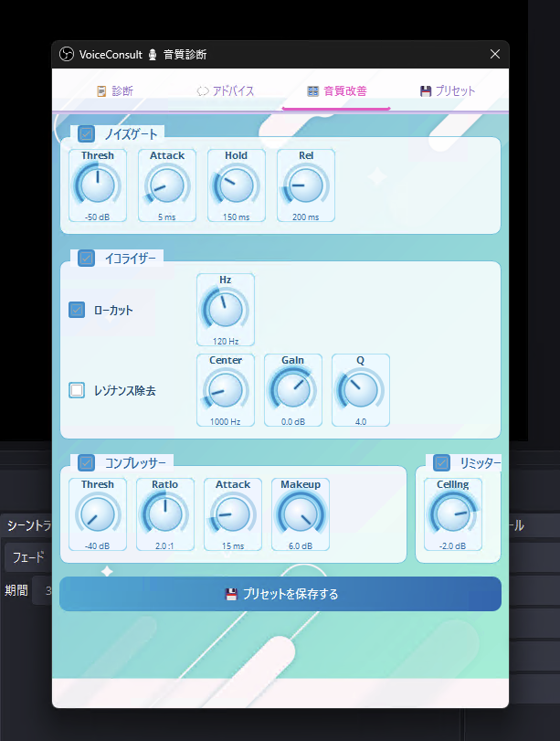Click the equalizer Q knob
The height and width of the screenshot is (741, 560).
(x=361, y=390)
